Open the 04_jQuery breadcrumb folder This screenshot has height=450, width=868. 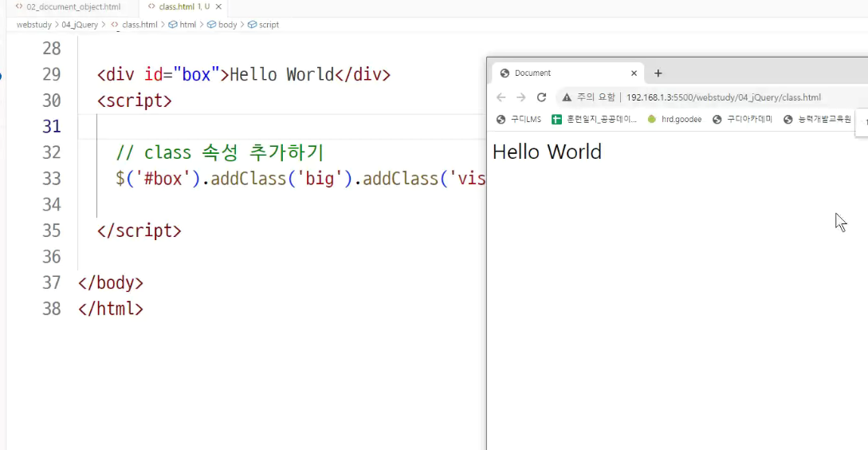click(80, 25)
